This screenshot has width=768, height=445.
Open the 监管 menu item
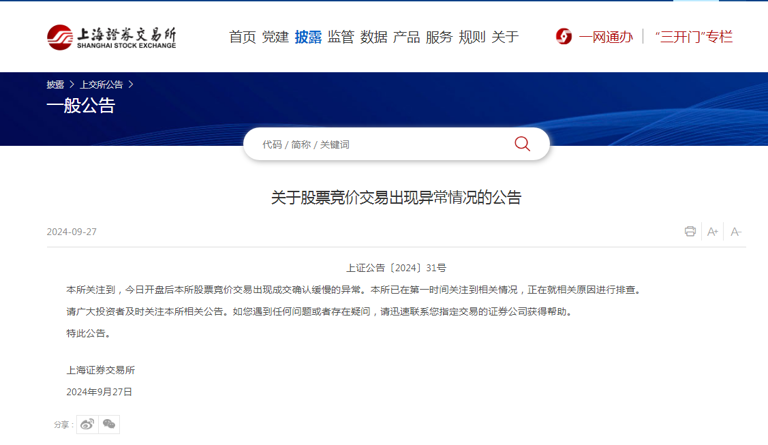point(341,37)
